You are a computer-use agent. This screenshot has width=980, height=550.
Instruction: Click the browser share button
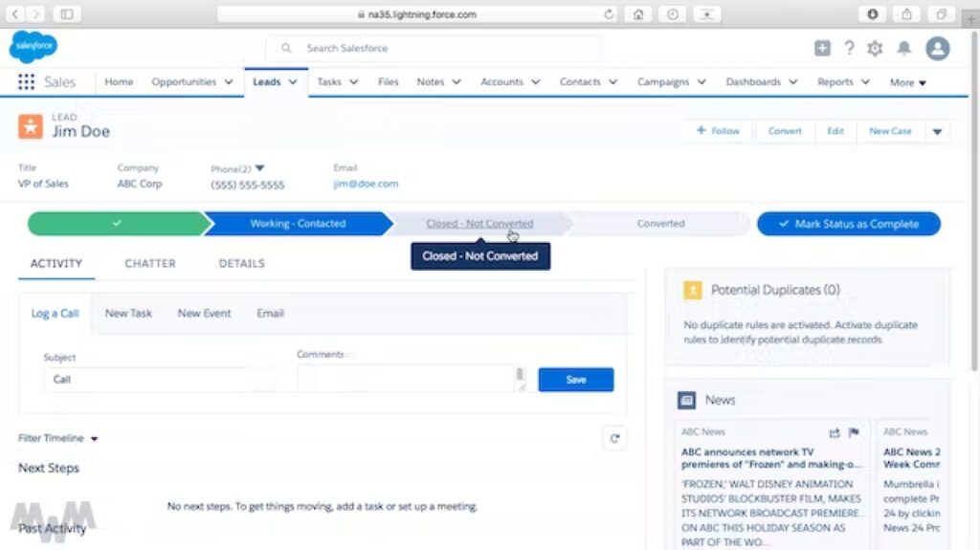point(906,14)
